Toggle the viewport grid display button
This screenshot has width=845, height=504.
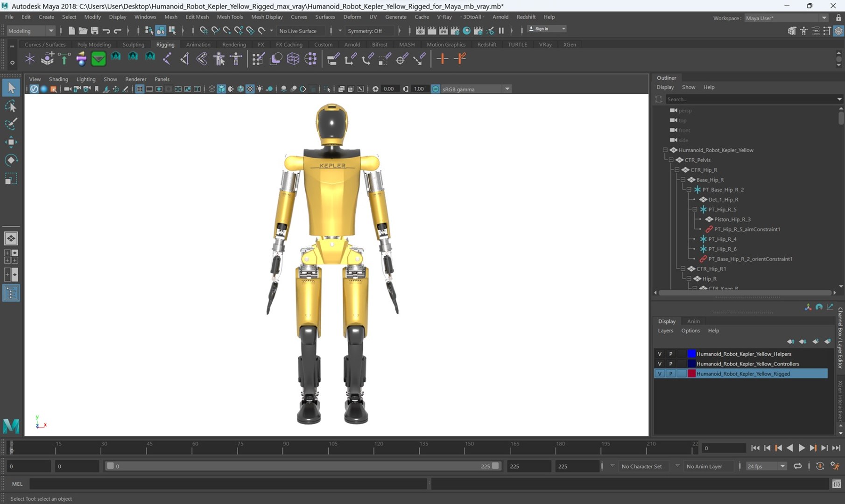pyautogui.click(x=139, y=89)
